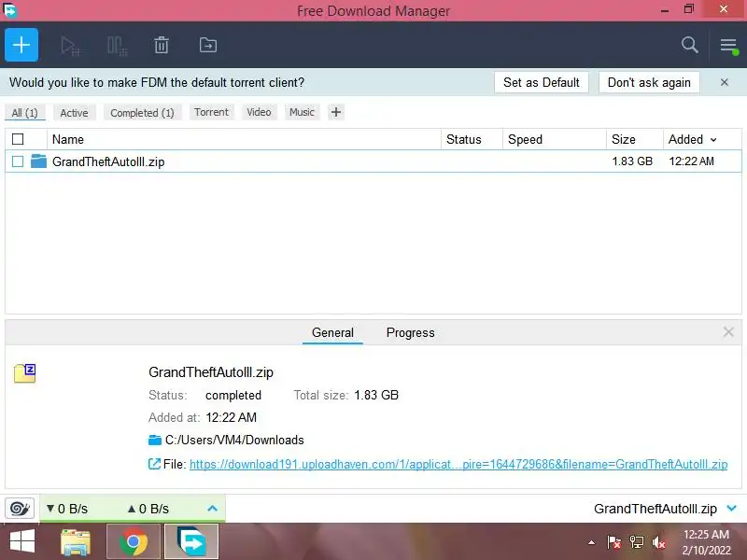747x560 pixels.
Task: Toggle snail mode speed limiter
Action: [20, 509]
